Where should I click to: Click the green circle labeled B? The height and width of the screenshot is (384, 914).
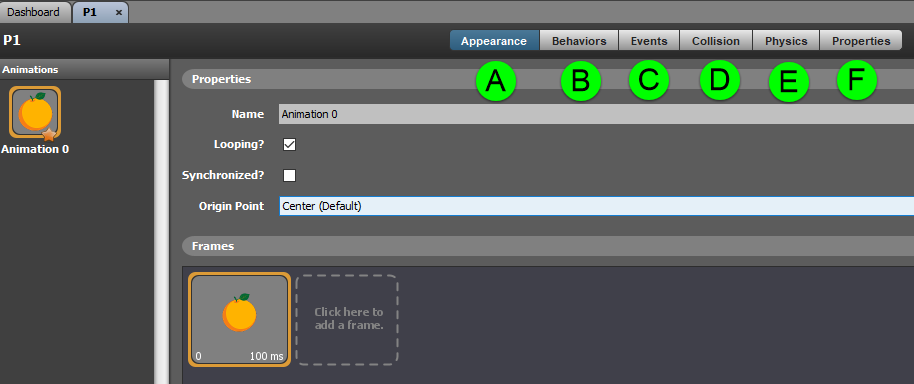click(581, 81)
